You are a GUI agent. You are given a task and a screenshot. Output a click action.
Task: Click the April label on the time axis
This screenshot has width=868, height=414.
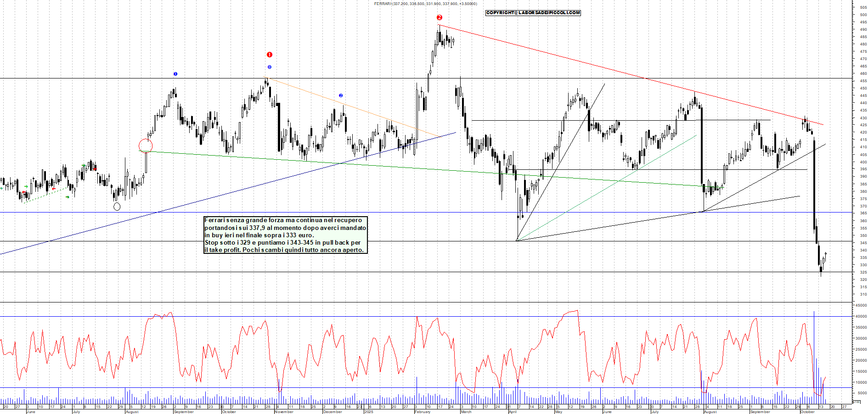[513, 412]
